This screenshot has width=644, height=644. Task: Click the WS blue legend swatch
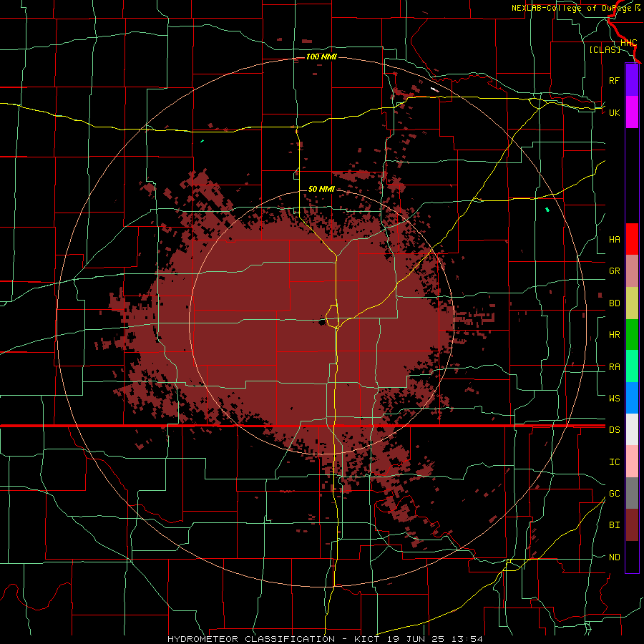pyautogui.click(x=632, y=398)
